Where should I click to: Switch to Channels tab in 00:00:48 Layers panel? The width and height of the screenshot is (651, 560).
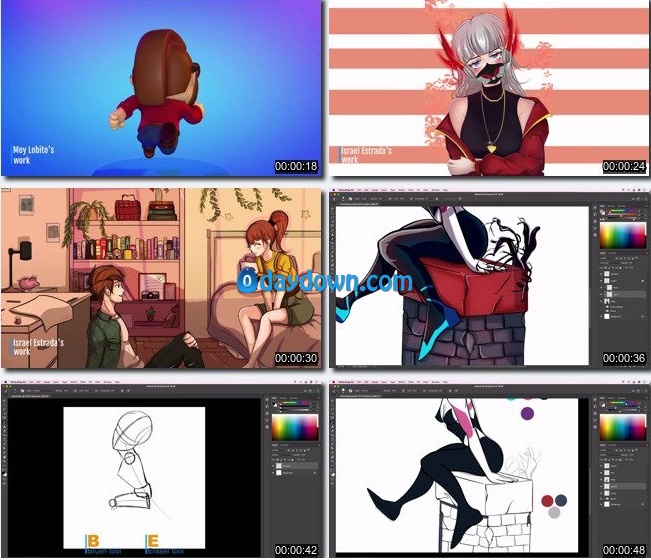(x=612, y=445)
